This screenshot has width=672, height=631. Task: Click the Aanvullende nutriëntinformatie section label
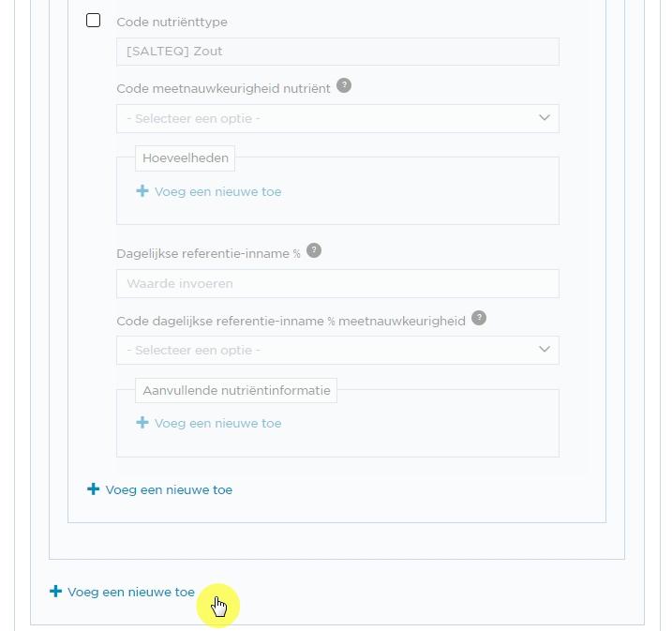(x=236, y=391)
